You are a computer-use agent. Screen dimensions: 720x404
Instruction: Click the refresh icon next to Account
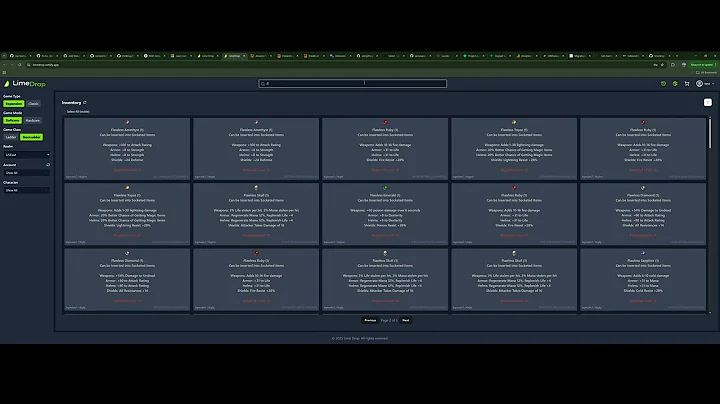point(48,164)
